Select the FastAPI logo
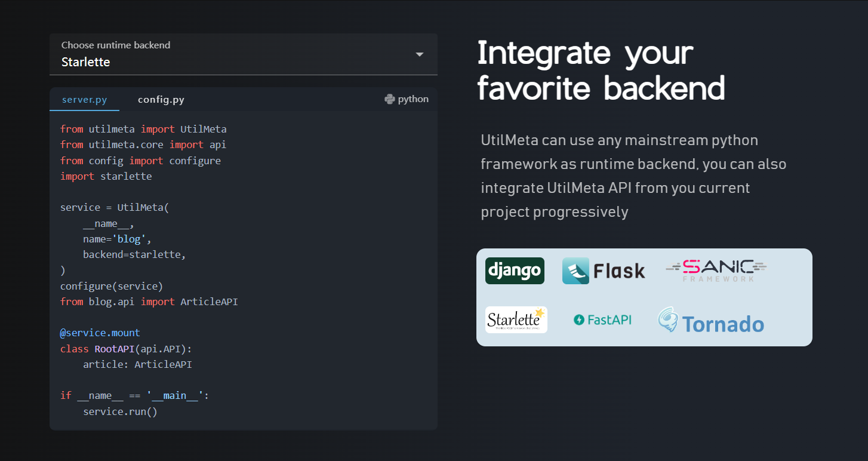The image size is (868, 461). (x=602, y=319)
